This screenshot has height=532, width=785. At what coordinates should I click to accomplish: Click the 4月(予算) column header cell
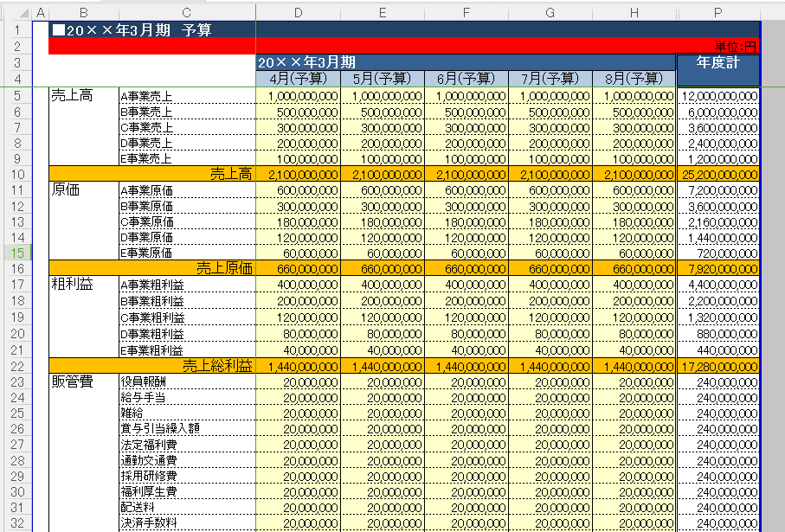(x=298, y=78)
